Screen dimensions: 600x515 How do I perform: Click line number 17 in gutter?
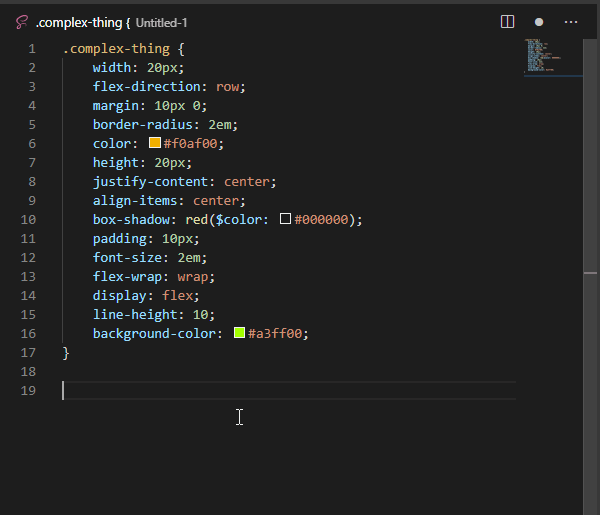point(28,352)
